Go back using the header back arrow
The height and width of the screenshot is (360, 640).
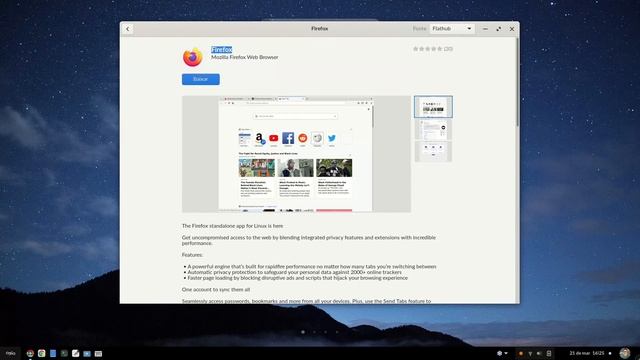(x=128, y=29)
